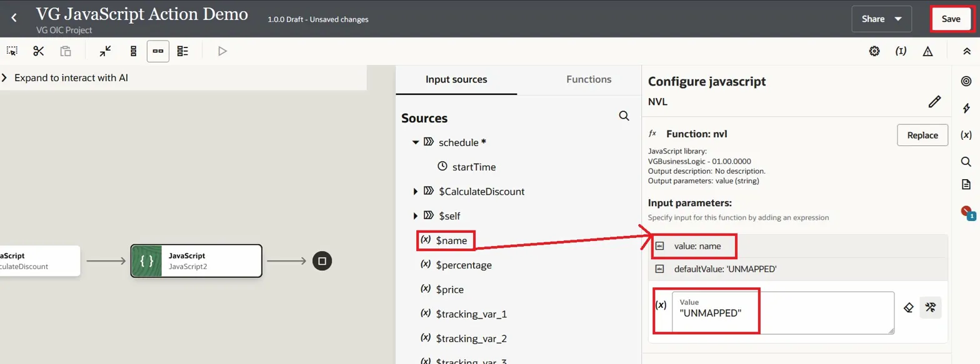
Task: Open the Share dropdown menu
Action: pos(881,19)
